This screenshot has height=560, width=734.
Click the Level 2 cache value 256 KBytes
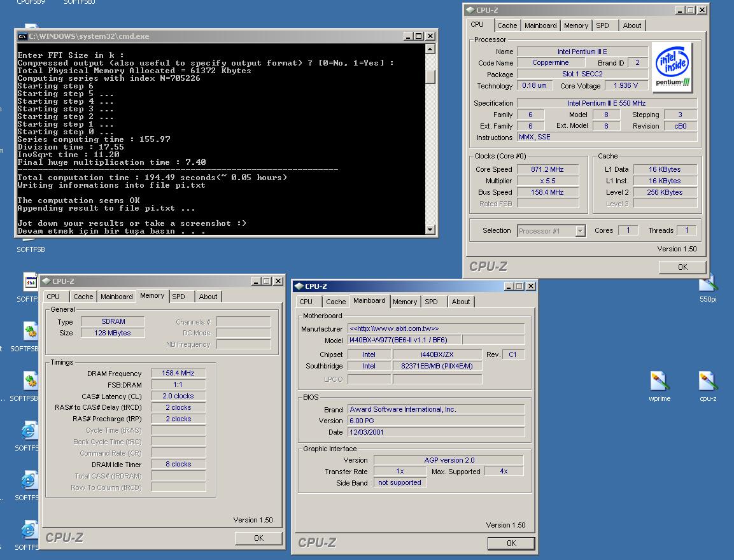click(x=665, y=192)
